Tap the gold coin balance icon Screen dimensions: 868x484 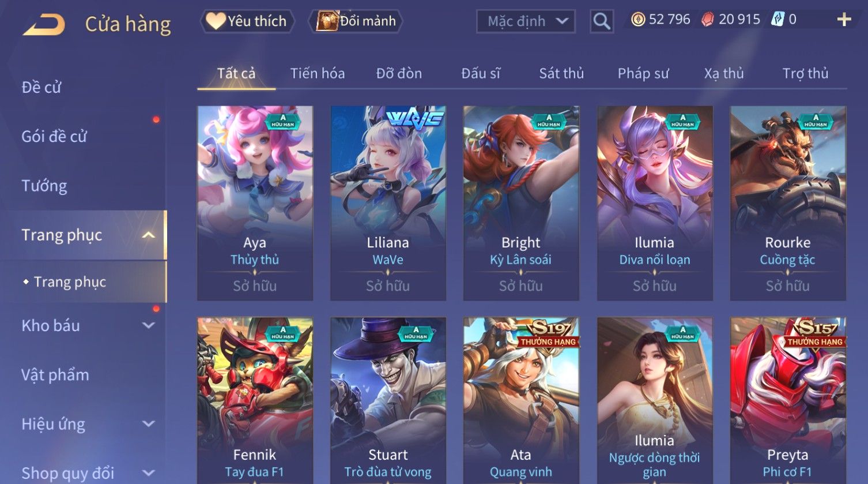(x=638, y=20)
